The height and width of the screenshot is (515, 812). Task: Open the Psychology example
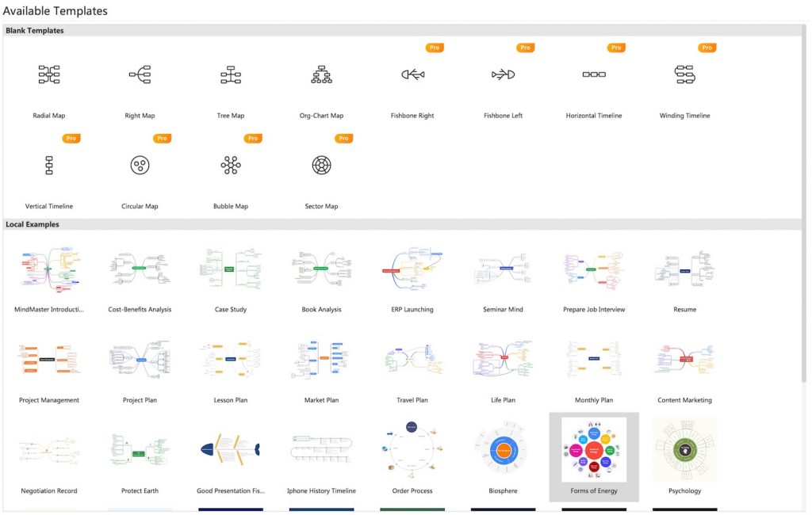pos(684,449)
